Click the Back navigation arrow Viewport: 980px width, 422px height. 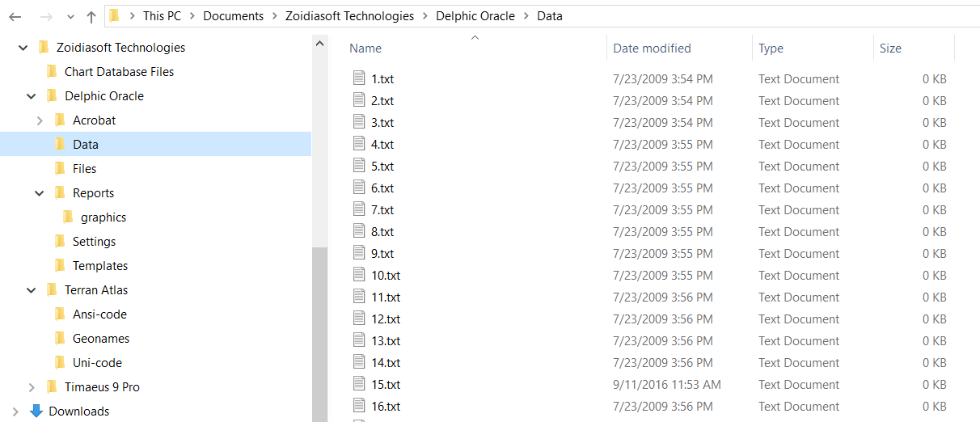(x=15, y=16)
